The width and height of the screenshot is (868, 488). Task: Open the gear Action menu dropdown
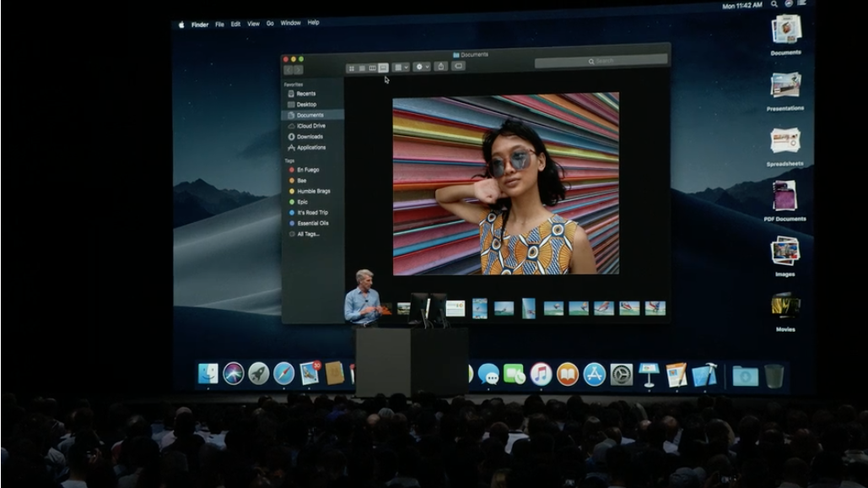pos(421,67)
